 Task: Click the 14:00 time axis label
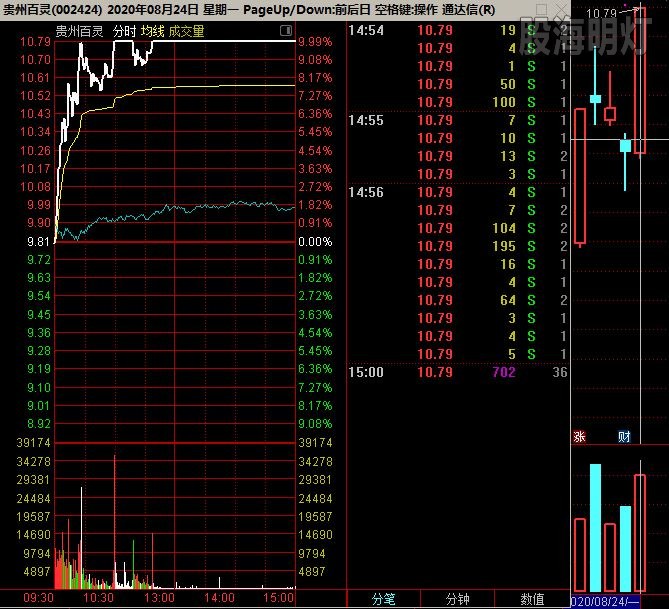point(219,598)
